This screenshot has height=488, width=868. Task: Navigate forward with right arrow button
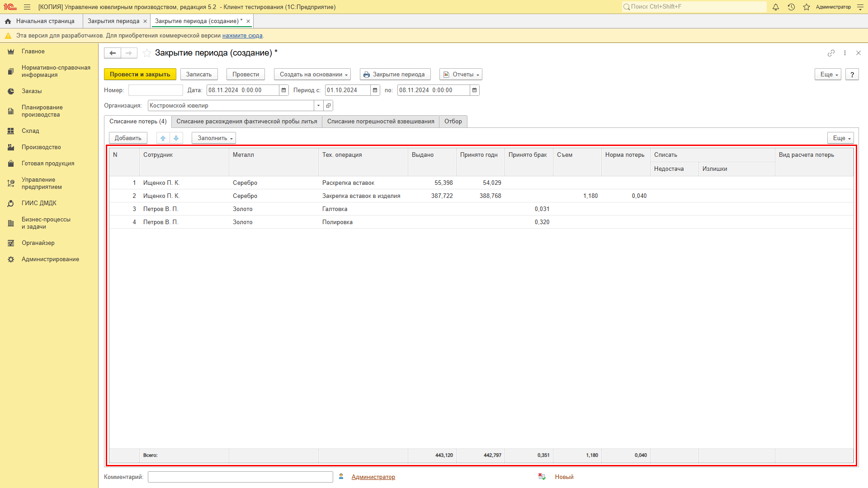pos(129,53)
